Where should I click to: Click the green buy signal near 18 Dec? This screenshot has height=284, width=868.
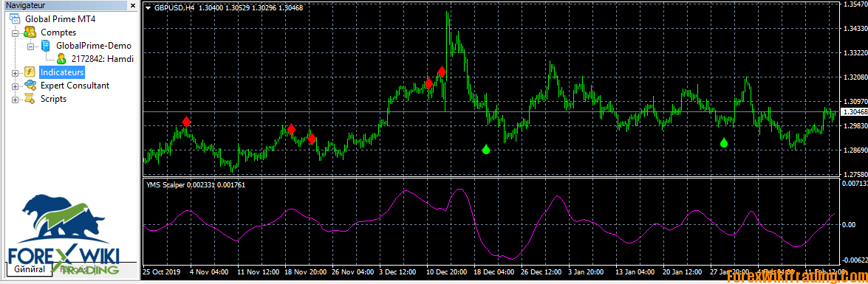486,149
